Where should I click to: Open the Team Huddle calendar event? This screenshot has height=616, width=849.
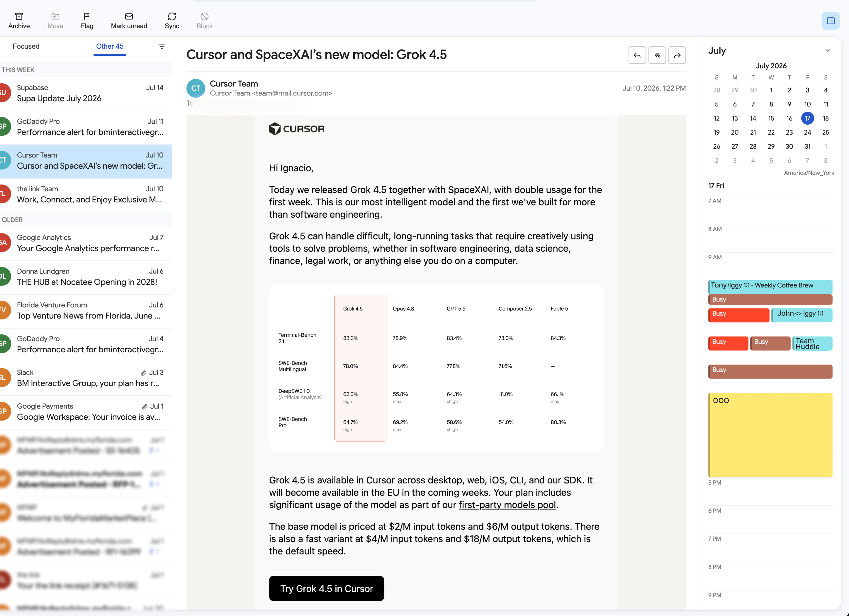(812, 343)
